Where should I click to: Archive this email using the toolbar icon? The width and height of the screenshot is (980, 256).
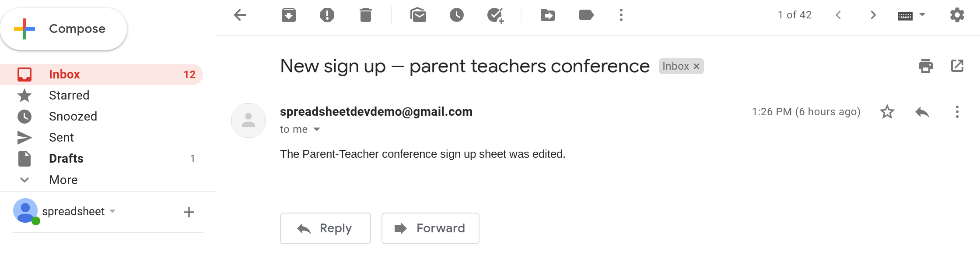tap(288, 15)
